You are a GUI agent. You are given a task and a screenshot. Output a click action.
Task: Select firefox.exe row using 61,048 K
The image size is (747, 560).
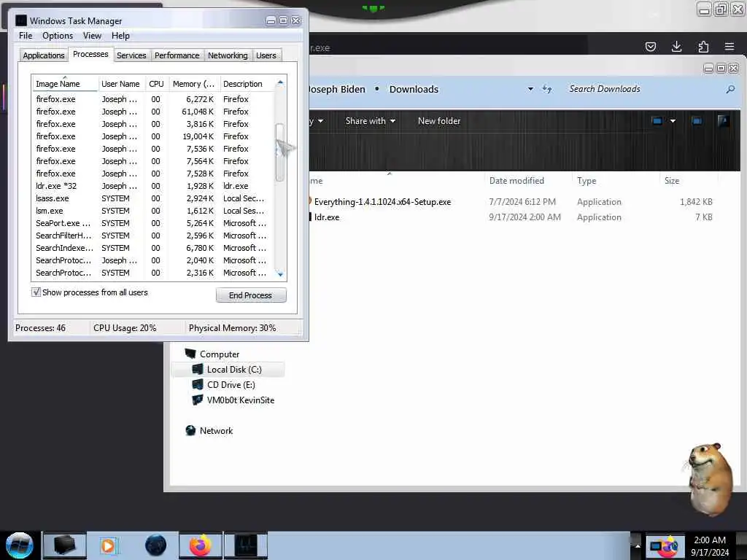tap(152, 112)
